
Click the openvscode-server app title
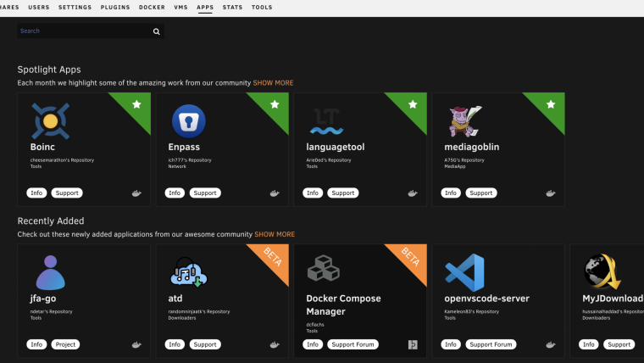click(486, 299)
